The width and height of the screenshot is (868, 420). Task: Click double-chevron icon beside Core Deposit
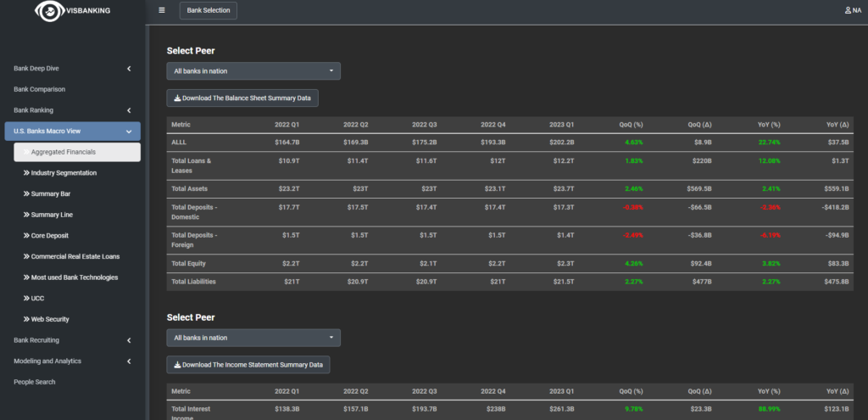coord(26,236)
